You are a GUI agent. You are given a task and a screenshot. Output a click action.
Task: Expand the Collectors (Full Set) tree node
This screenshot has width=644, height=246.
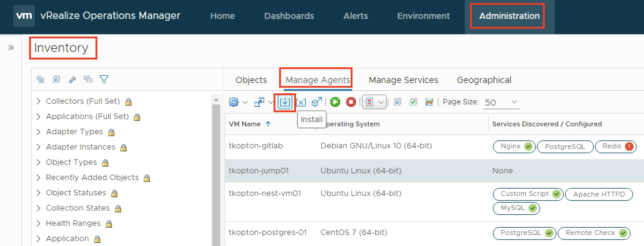(39, 101)
